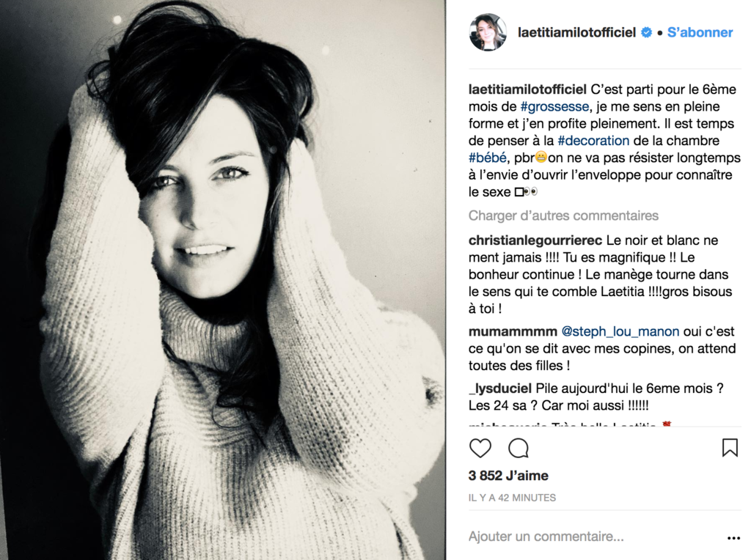Click the black and white portrait photo
This screenshot has width=751, height=560.
pyautogui.click(x=223, y=280)
